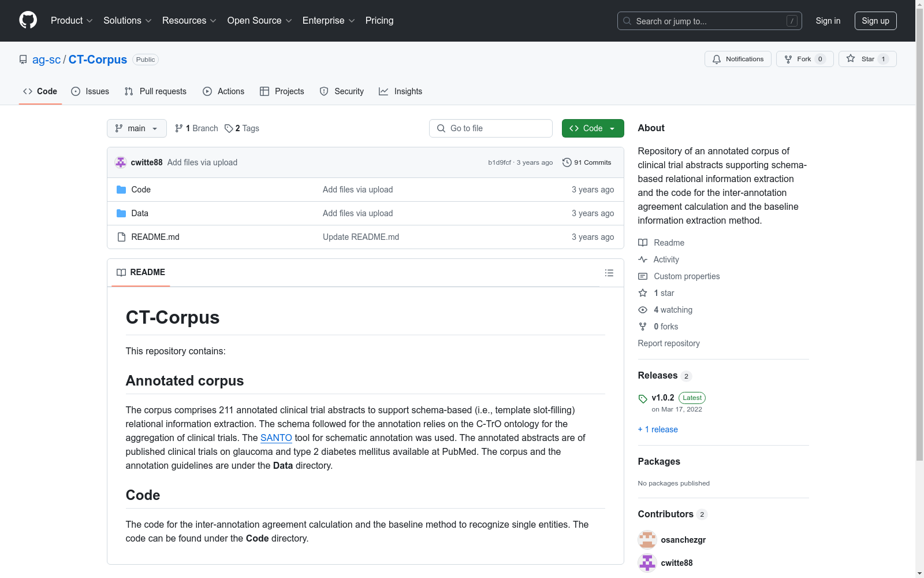The image size is (924, 578).
Task: Open the v1.0.2 release link
Action: 663,398
